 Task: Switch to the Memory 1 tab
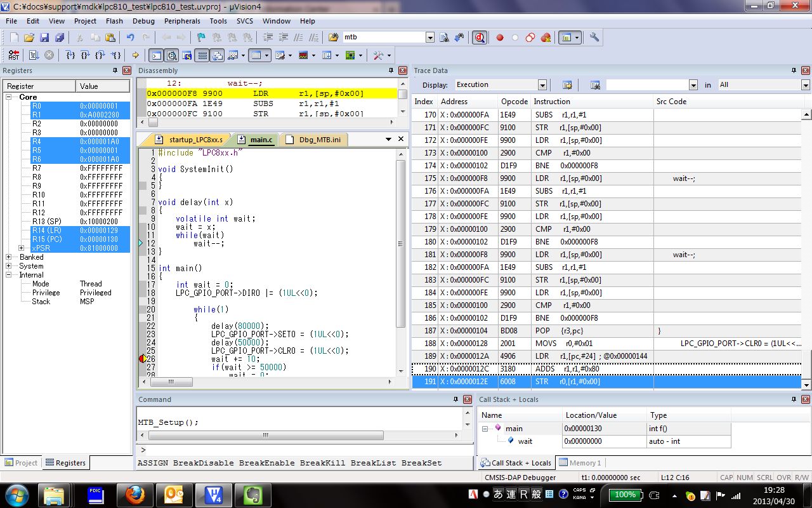tap(580, 463)
